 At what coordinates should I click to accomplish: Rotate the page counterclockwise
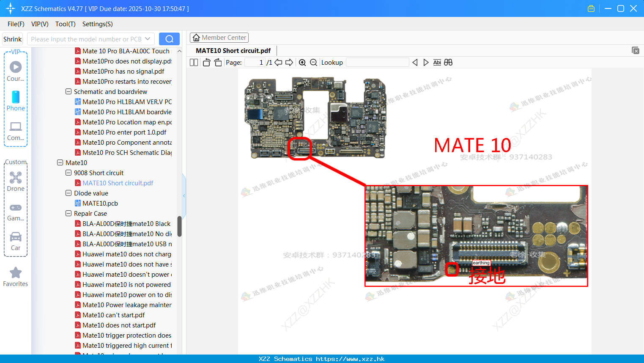(206, 63)
